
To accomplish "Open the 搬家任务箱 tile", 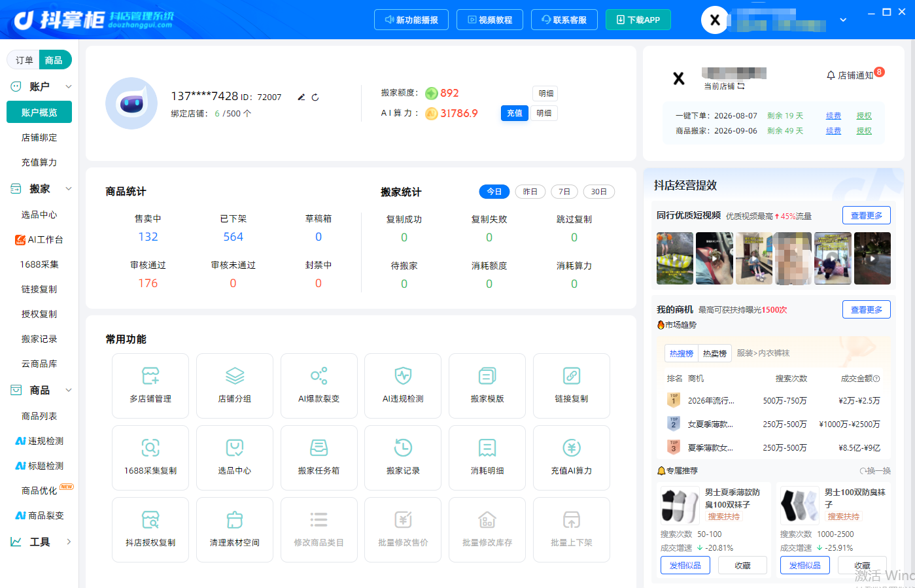I will 319,458.
